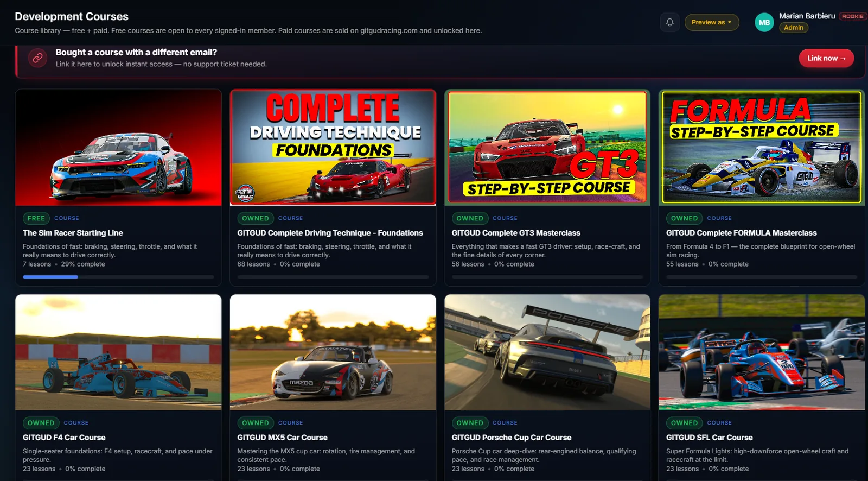The image size is (868, 481).
Task: Open GITGUD SFL Car Course title
Action: click(709, 438)
